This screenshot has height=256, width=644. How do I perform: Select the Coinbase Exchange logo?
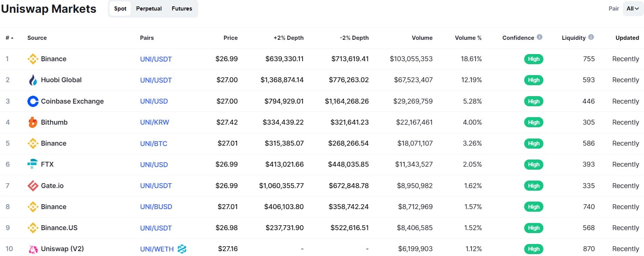click(33, 101)
